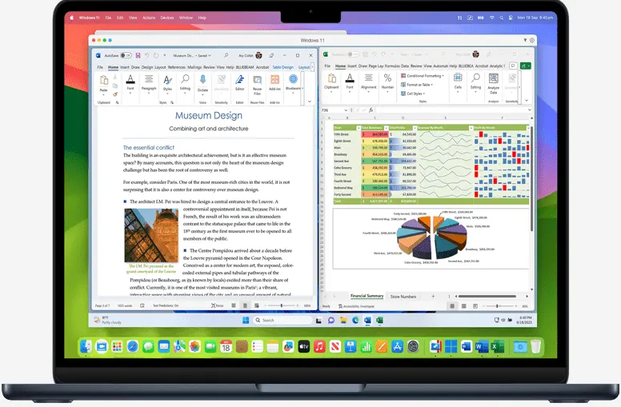Launch Editor in Word ribbon
This screenshot has height=407, width=621.
[x=240, y=83]
